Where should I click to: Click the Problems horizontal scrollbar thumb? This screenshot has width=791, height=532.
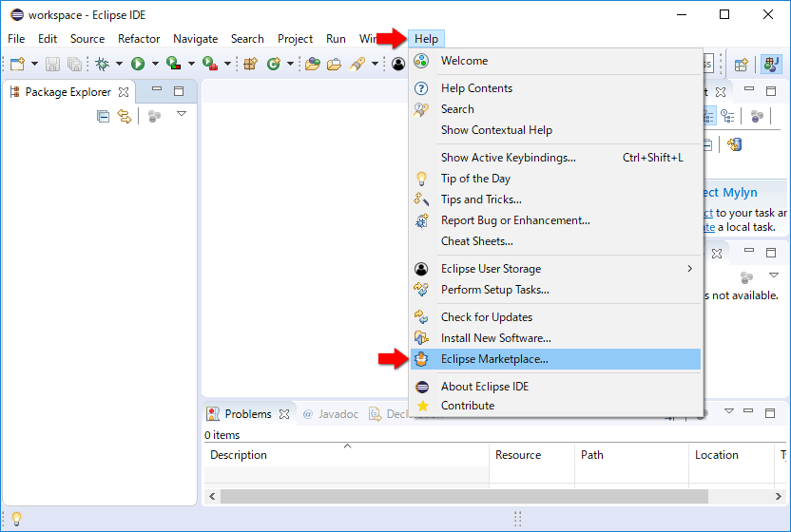[464, 496]
